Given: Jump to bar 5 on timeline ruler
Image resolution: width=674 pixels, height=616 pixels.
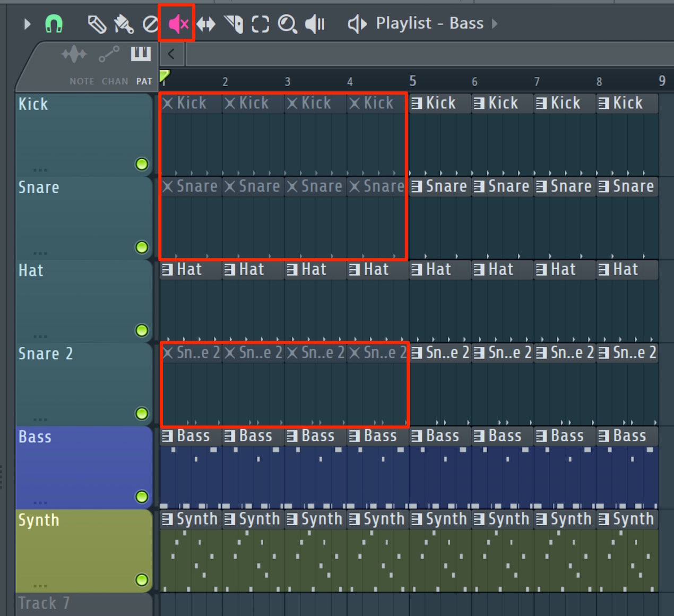Looking at the screenshot, I should 413,81.
